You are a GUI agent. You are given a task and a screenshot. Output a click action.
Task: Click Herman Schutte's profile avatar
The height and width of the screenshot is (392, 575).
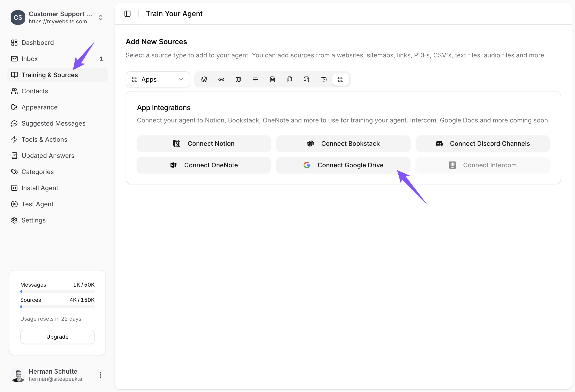[x=18, y=375]
